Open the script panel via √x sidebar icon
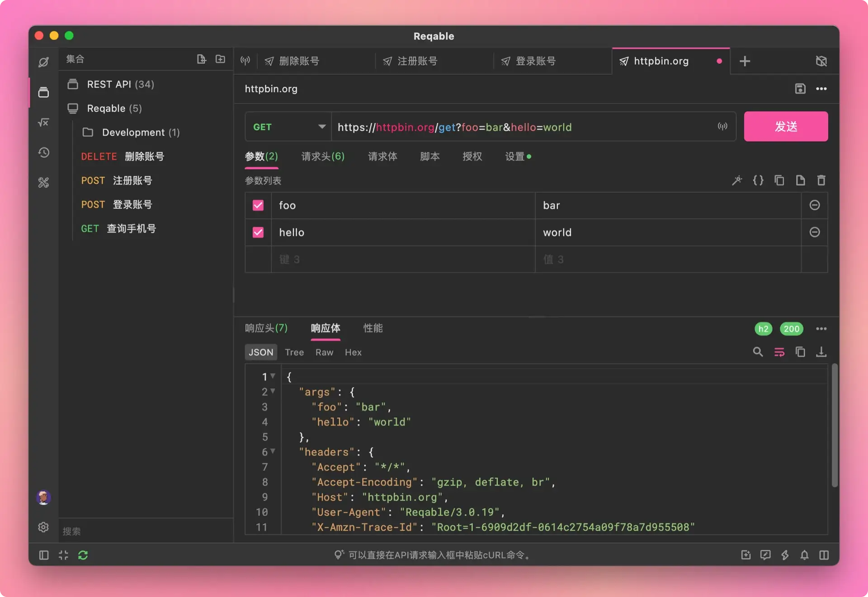868x597 pixels. coord(43,122)
